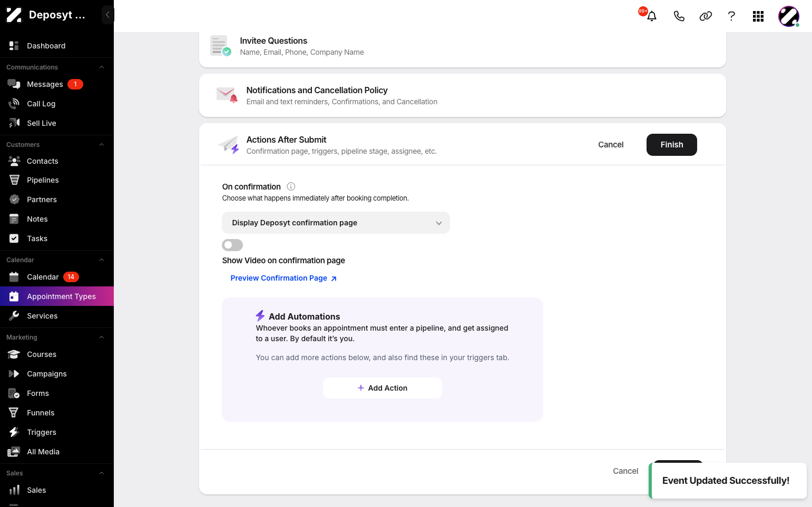Open Triggers in the sidebar

57,432
